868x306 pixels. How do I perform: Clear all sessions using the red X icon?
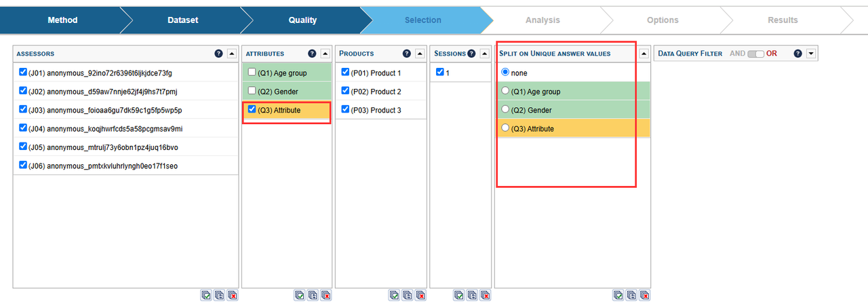click(485, 295)
